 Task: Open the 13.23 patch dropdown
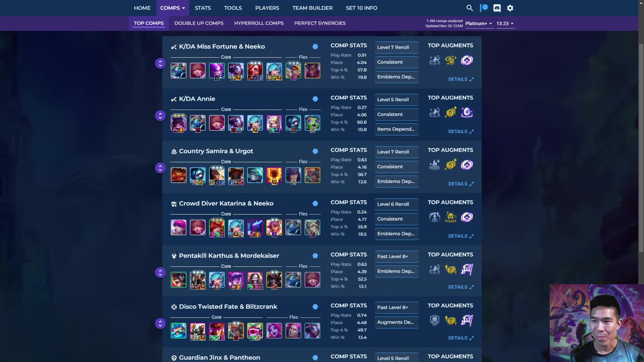tap(505, 23)
